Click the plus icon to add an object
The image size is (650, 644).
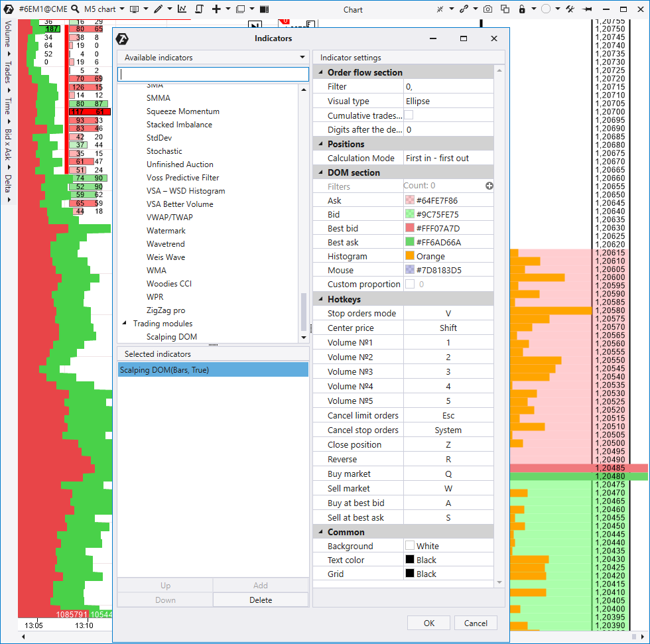(217, 9)
